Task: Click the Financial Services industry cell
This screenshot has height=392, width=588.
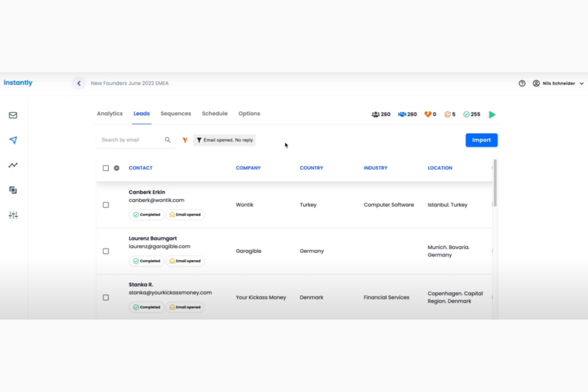Action: pyautogui.click(x=387, y=297)
